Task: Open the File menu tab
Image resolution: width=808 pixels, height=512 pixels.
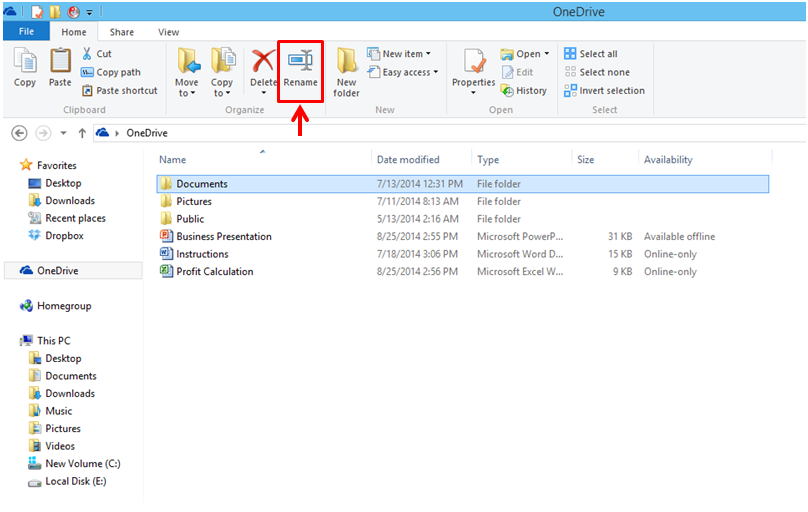Action: click(26, 31)
